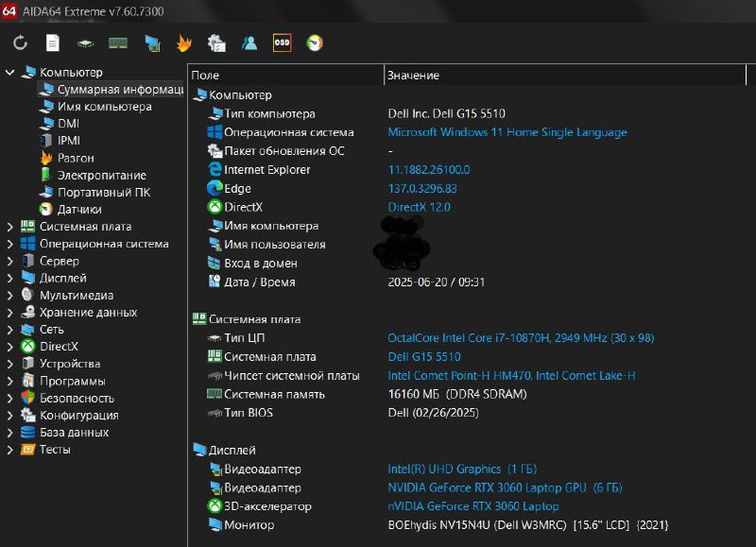
Task: Select Программы in the left tree
Action: click(x=63, y=382)
